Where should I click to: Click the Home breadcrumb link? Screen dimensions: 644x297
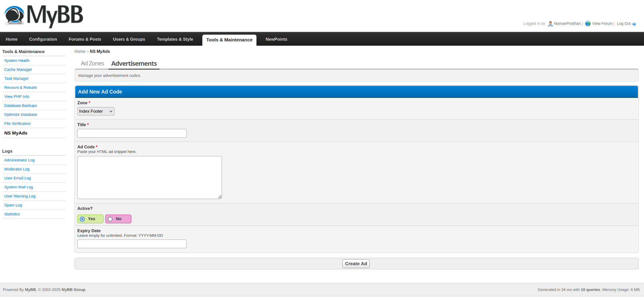click(x=80, y=51)
